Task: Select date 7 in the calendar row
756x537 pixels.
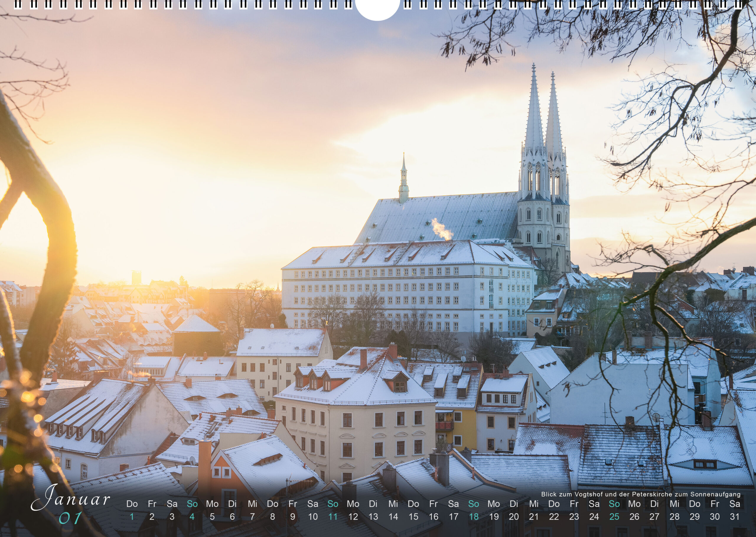Action: click(252, 517)
